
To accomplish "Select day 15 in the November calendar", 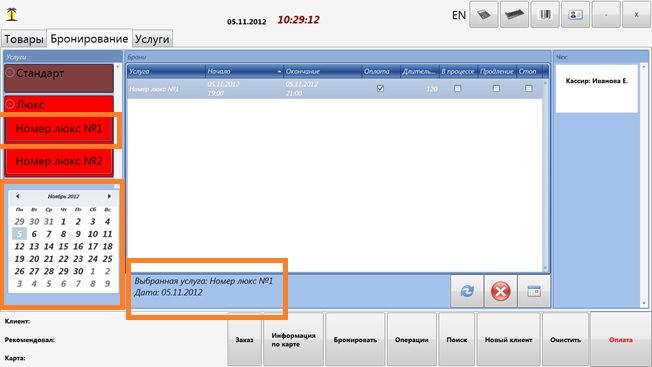I will tap(63, 246).
